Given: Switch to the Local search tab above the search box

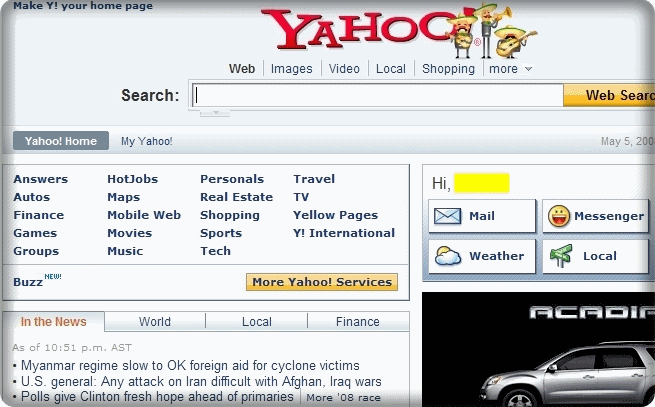Looking at the screenshot, I should tap(391, 69).
